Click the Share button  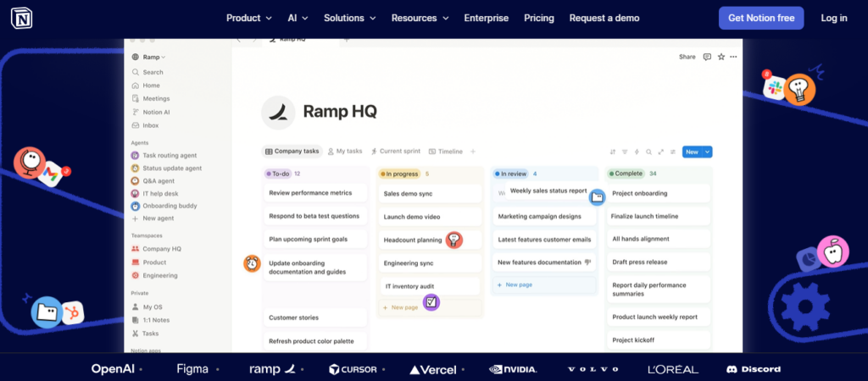(687, 57)
